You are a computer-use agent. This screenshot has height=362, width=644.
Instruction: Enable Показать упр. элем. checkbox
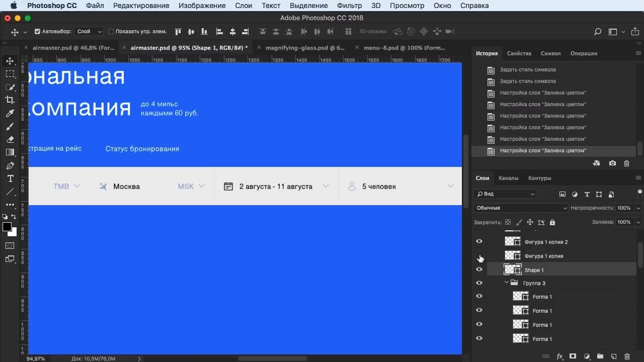(111, 32)
